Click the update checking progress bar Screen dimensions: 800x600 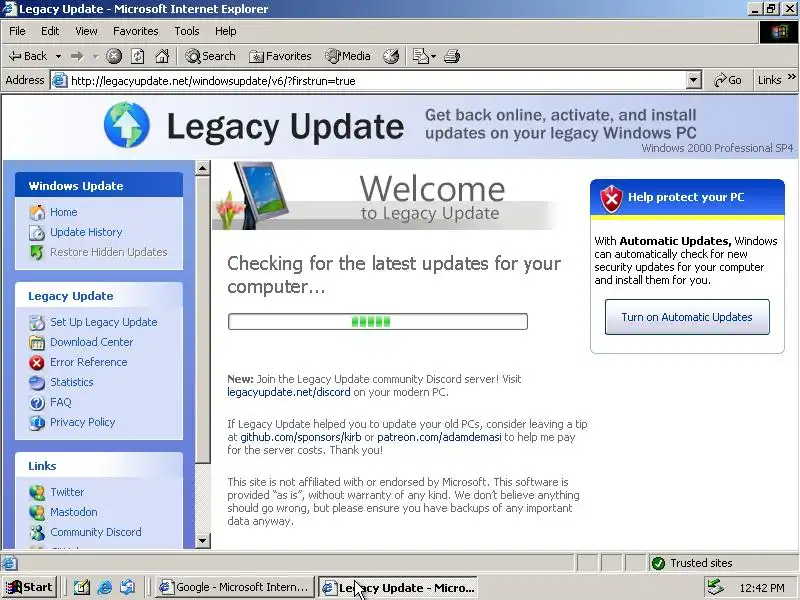378,321
